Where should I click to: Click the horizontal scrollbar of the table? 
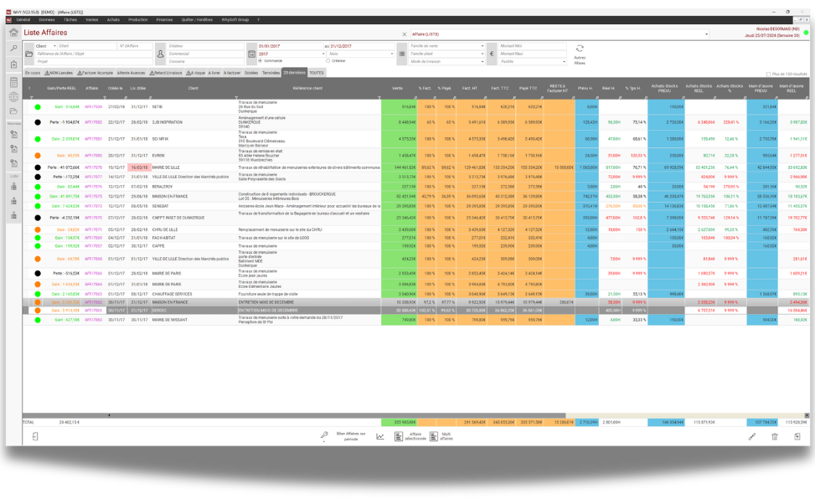[335, 415]
